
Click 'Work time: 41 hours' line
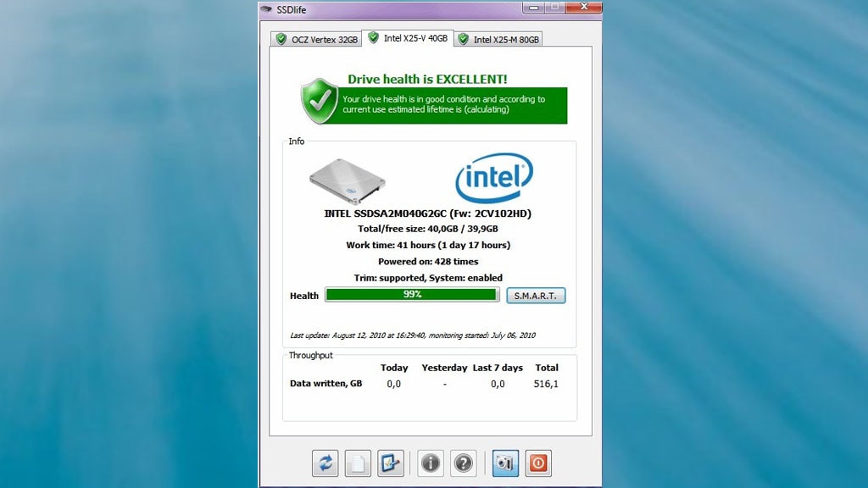[428, 245]
